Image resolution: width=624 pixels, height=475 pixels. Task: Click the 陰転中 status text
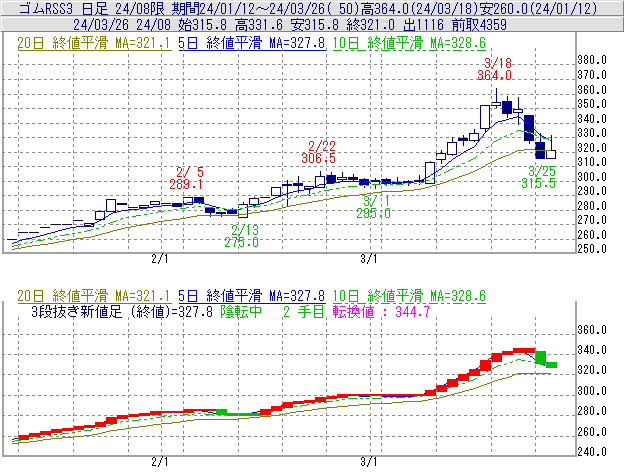tap(241, 311)
